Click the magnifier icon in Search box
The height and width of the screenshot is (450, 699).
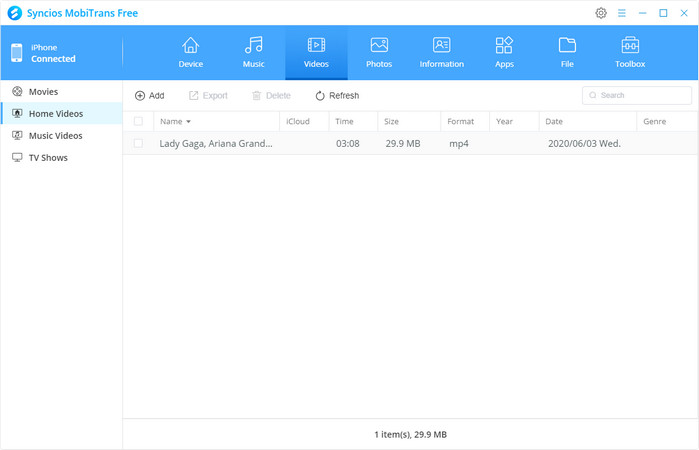coord(592,95)
